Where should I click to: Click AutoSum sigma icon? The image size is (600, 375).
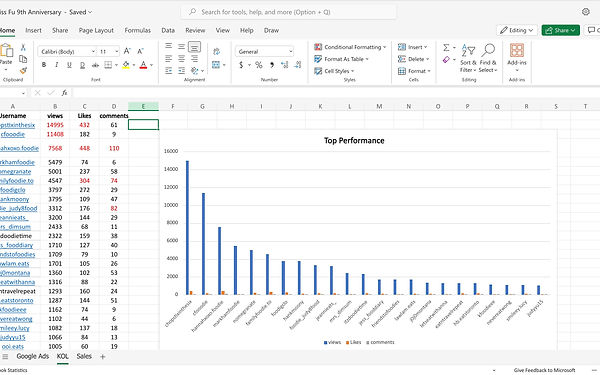(x=446, y=47)
